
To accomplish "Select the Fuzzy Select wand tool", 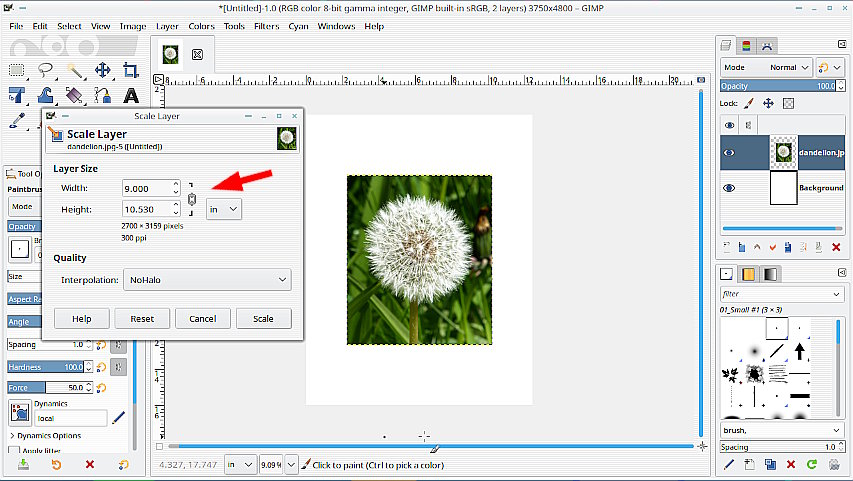I will [74, 70].
